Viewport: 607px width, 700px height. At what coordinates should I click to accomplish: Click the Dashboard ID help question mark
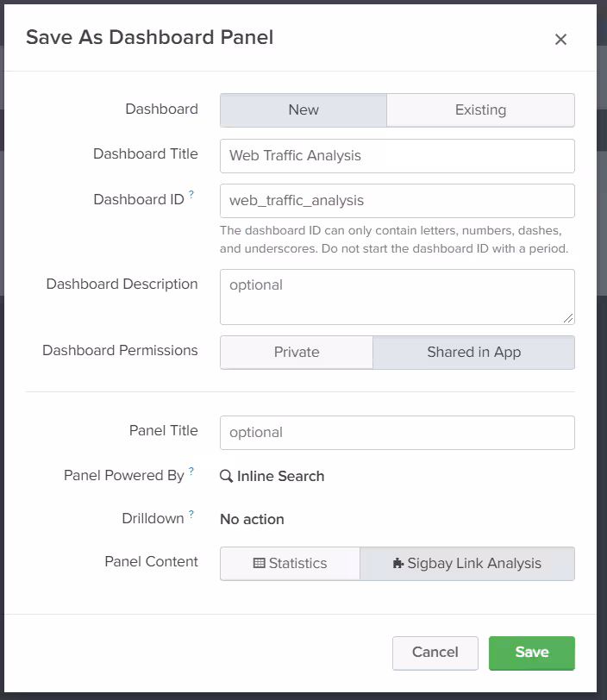(x=191, y=196)
